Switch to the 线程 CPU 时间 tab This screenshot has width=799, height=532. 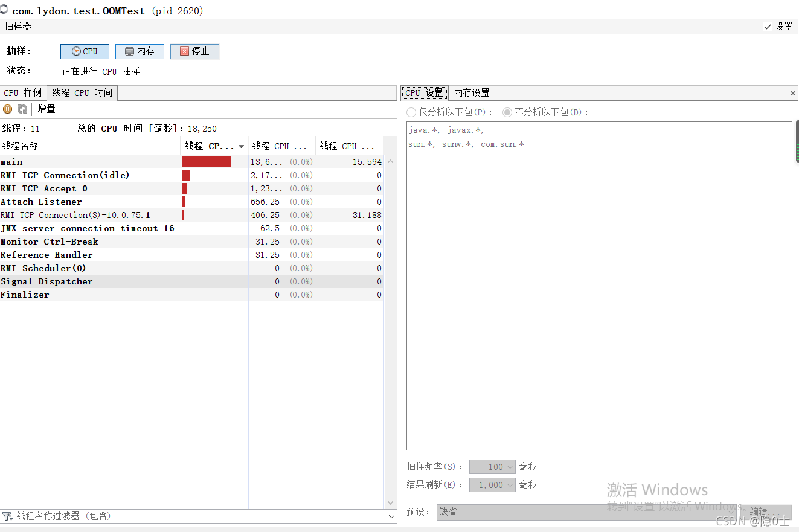pyautogui.click(x=82, y=93)
